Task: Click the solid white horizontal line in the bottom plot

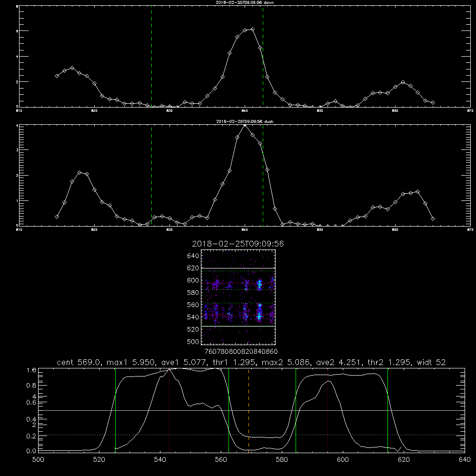Action: point(251,410)
